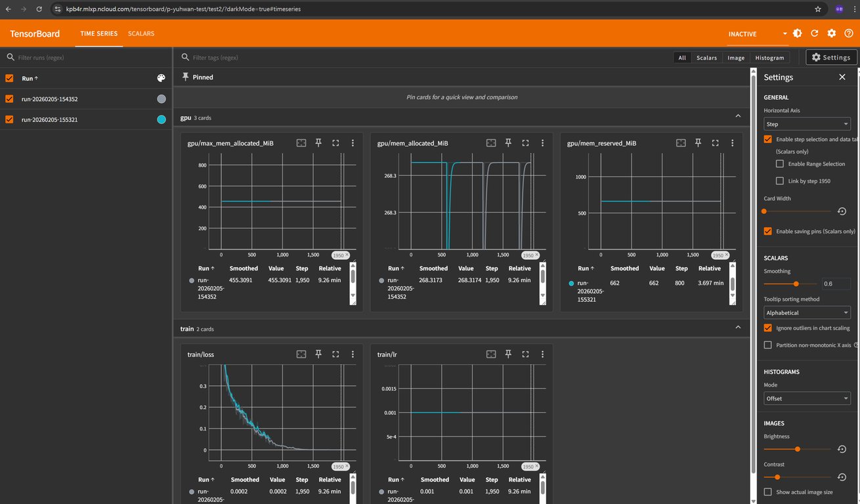The width and height of the screenshot is (860, 504).
Task: Open more options on gpu/max_mem_allocated_MiB card
Action: (x=353, y=143)
